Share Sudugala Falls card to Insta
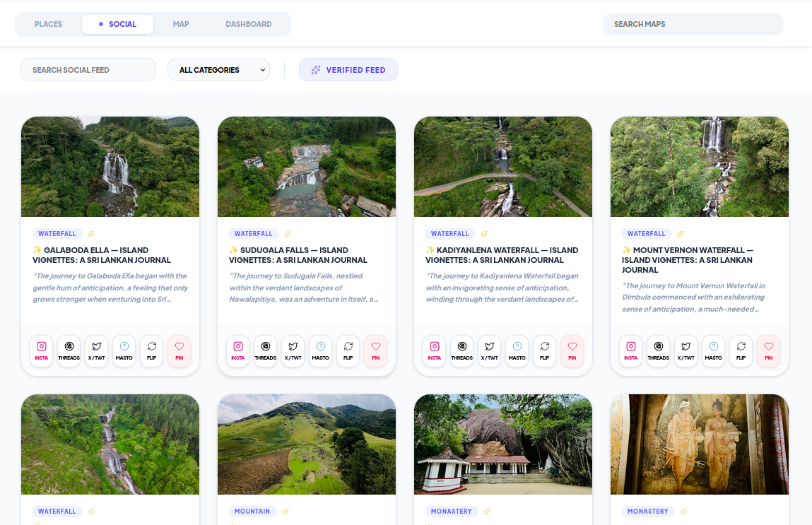Screen dimensions: 812x525 click(237, 351)
